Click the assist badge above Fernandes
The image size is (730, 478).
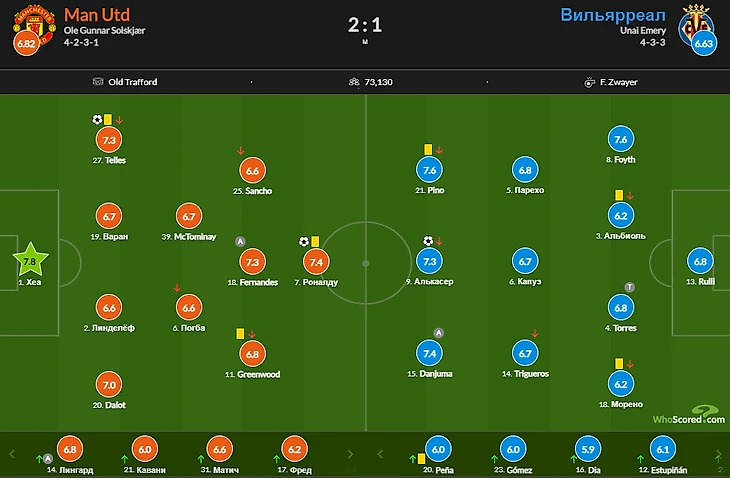240,241
